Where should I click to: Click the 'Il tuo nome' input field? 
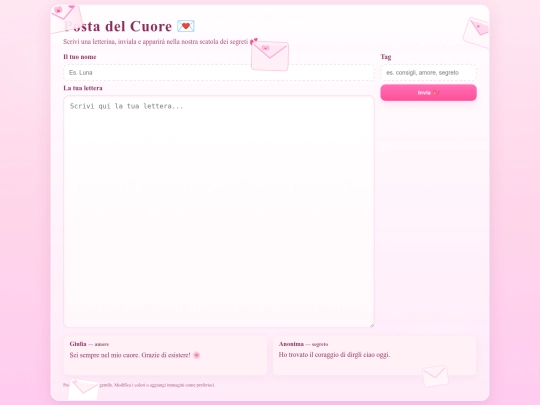(219, 72)
